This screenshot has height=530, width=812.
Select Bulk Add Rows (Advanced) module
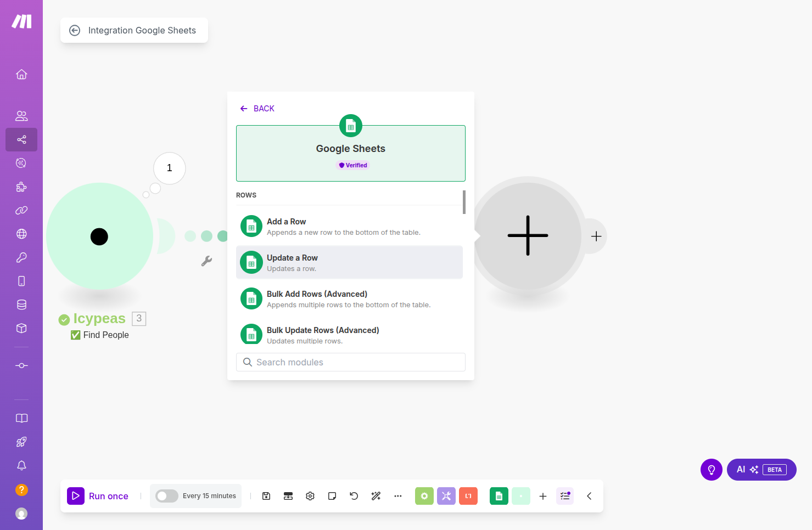[x=350, y=298]
